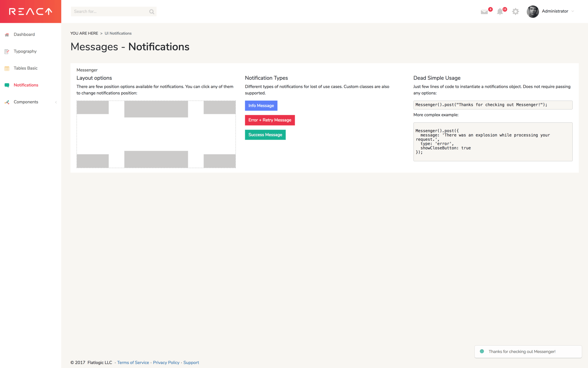Viewport: 588px width, 368px height.
Task: Select the bottom-center notification position block
Action: (156, 159)
